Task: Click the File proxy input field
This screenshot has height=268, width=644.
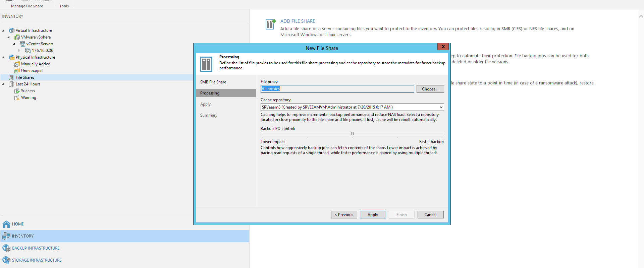Action: coord(337,89)
